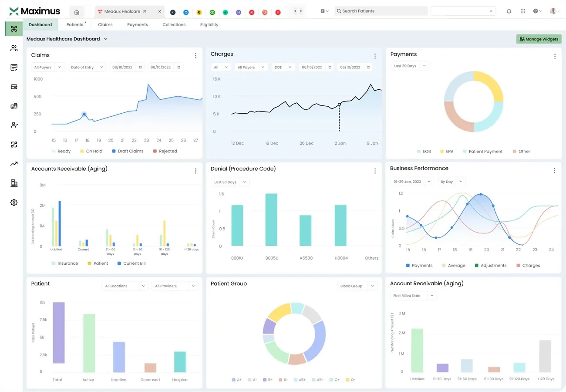Open the hospital building sidebar icon
Viewport: 566px width, 392px height.
click(14, 183)
